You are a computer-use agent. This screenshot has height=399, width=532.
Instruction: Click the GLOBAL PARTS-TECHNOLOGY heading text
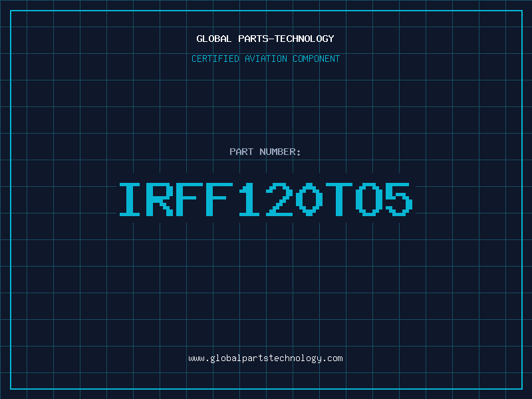tap(265, 39)
